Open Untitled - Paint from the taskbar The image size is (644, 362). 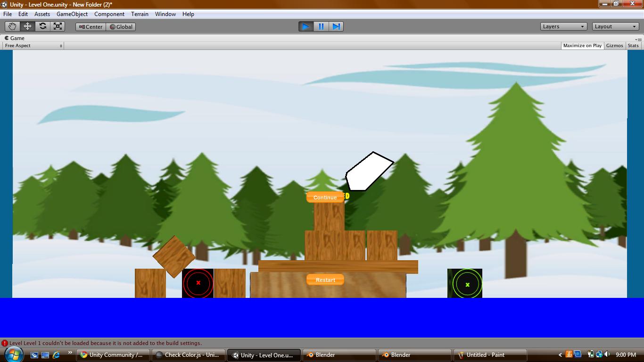point(490,355)
